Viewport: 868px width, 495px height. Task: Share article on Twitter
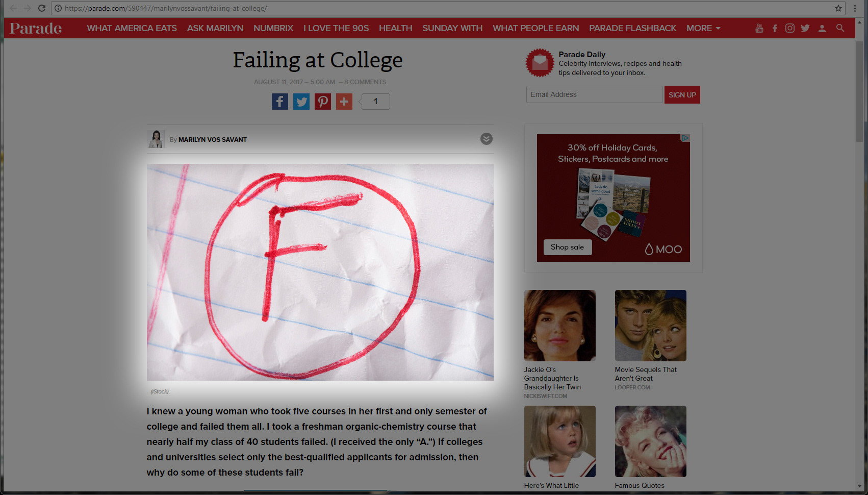coord(301,102)
